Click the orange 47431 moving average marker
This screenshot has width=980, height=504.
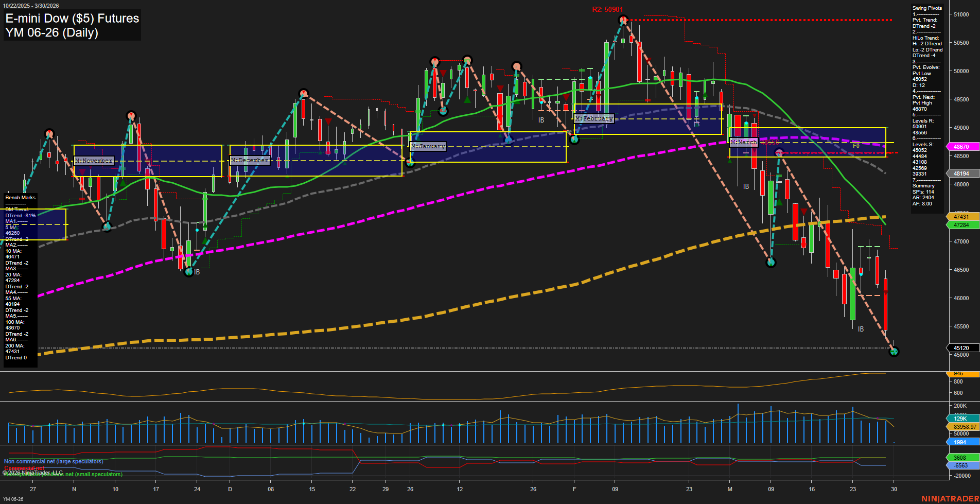click(x=961, y=217)
